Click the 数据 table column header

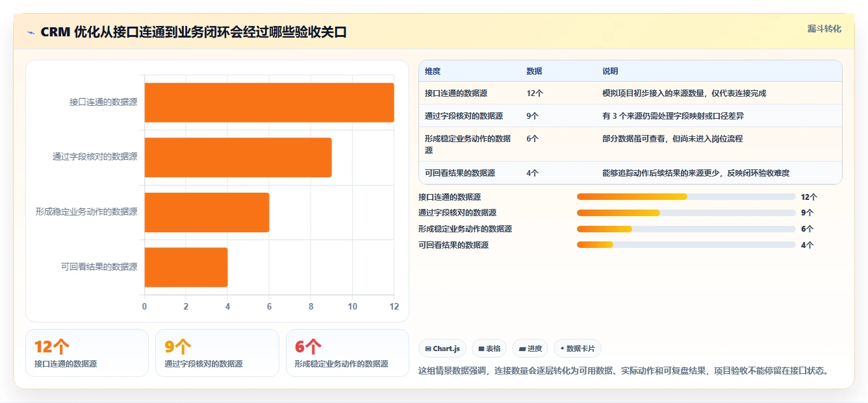(x=534, y=71)
